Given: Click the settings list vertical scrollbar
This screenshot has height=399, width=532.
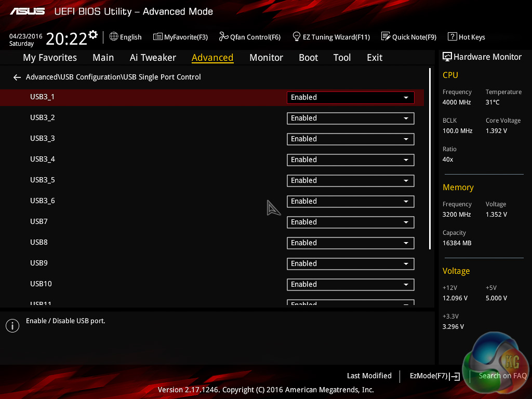Looking at the screenshot, I should pos(430,159).
